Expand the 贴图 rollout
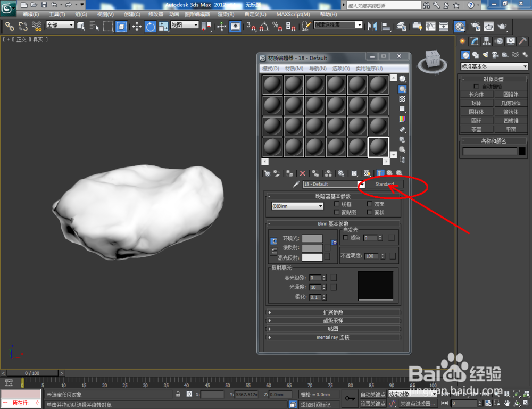This screenshot has width=532, height=409. tap(333, 329)
